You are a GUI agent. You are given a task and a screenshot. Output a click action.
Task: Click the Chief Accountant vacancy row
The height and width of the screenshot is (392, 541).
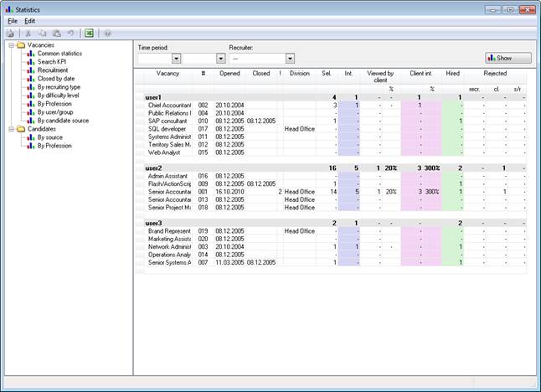(x=335, y=106)
